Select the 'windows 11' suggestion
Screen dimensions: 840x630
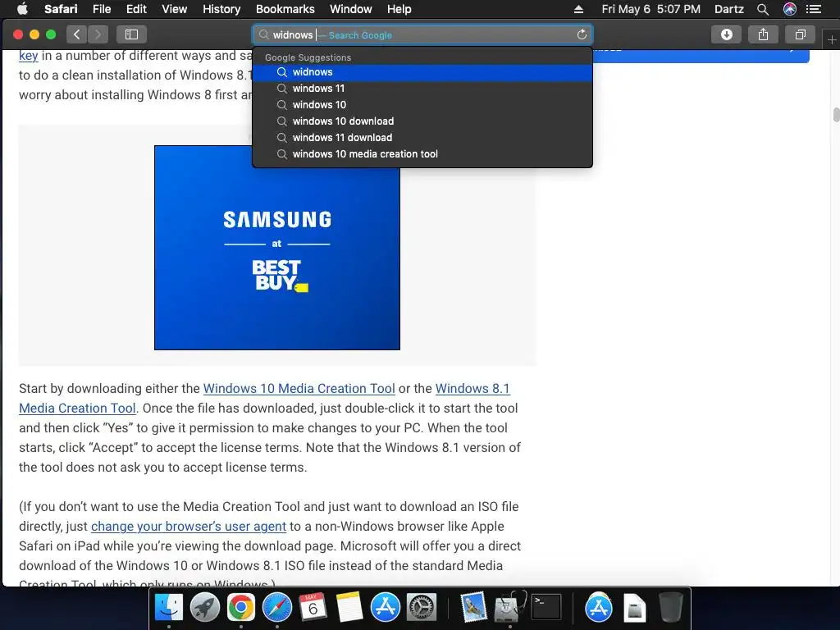(422, 89)
